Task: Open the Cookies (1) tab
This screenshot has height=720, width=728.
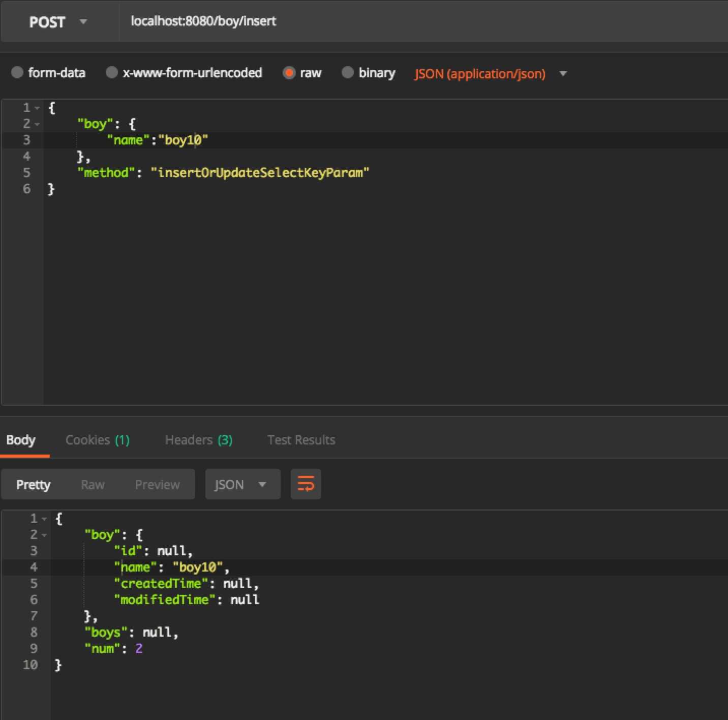Action: (98, 440)
